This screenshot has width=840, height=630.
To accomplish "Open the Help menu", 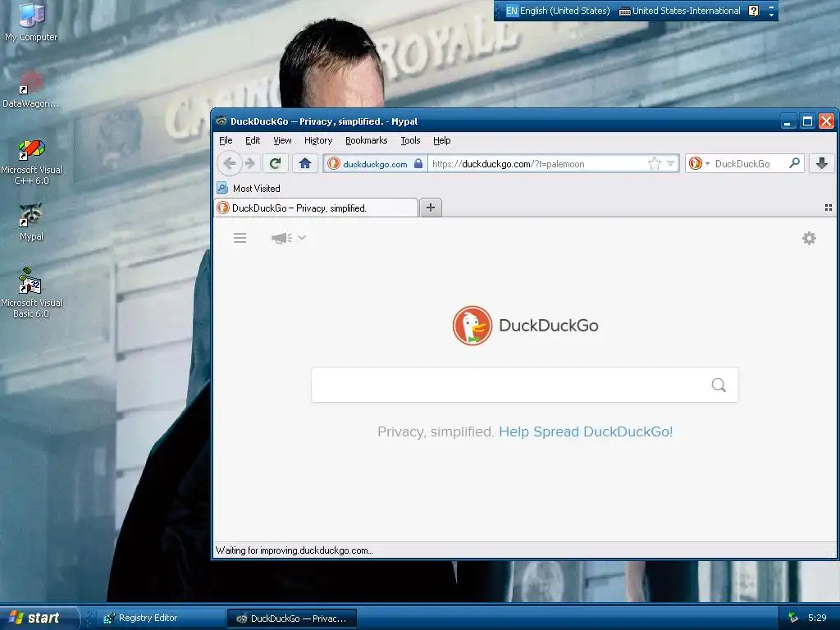I will pos(442,140).
